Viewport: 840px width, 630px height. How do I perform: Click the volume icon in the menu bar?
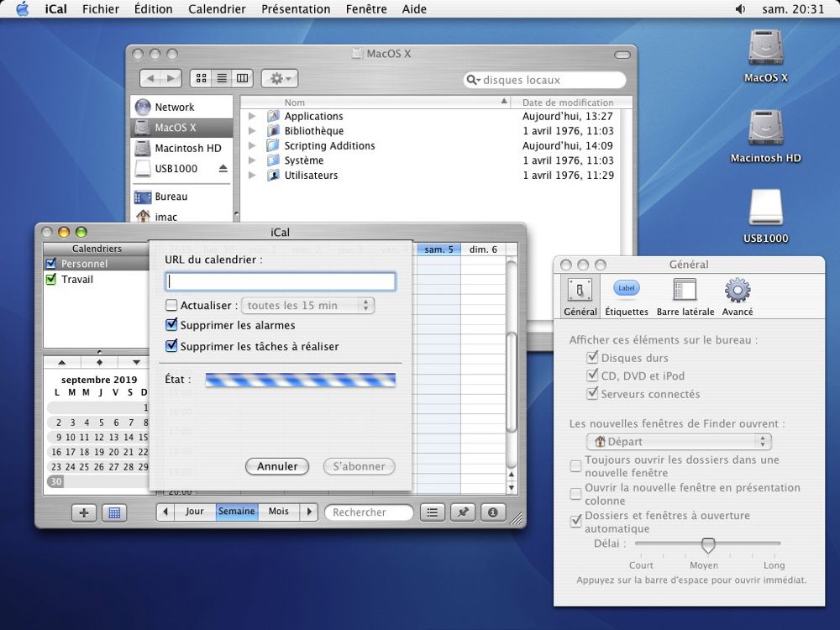740,9
